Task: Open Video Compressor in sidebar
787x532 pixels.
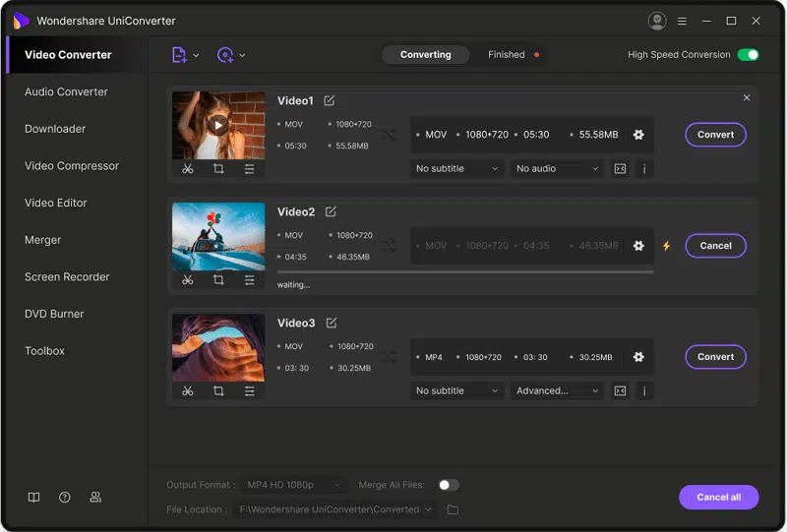Action: tap(72, 165)
